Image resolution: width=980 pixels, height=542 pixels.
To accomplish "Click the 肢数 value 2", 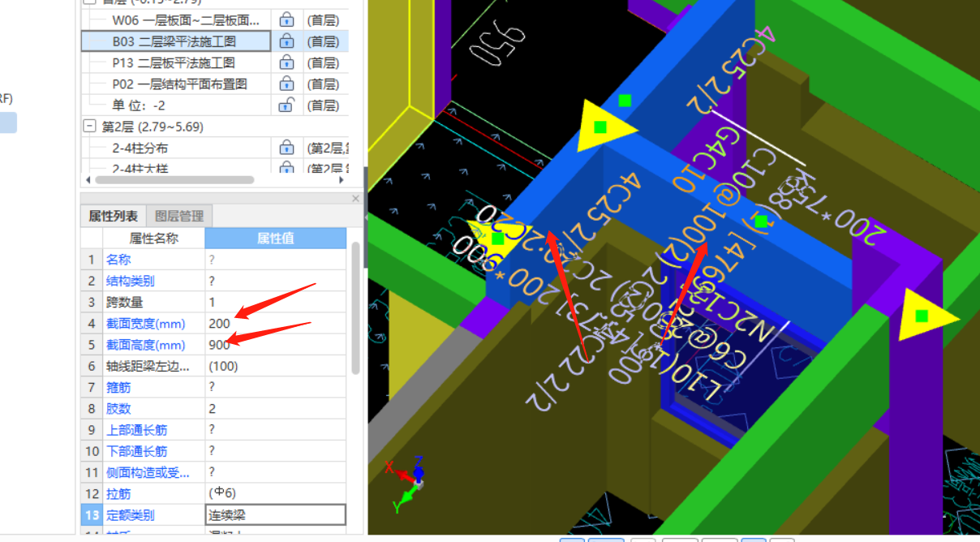I will pyautogui.click(x=276, y=408).
